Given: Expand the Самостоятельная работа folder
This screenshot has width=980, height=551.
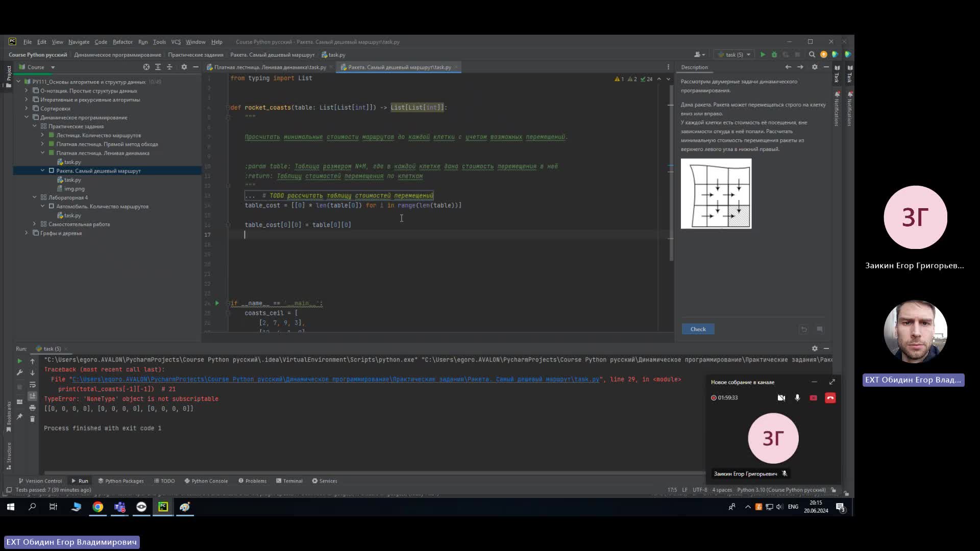Looking at the screenshot, I should click(35, 224).
